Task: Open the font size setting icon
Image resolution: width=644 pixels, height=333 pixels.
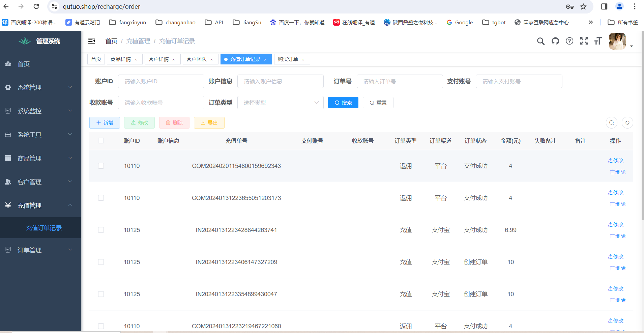Action: (598, 41)
